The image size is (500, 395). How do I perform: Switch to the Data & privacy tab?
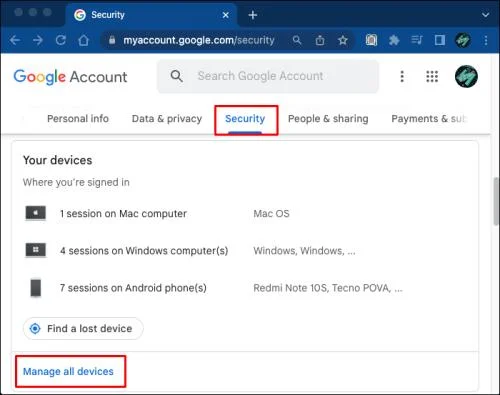167,119
